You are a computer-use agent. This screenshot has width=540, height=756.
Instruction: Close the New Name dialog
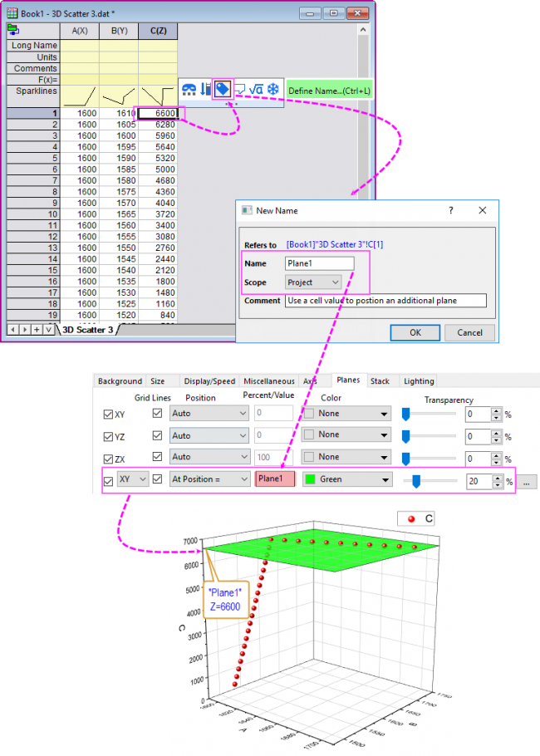pos(482,210)
